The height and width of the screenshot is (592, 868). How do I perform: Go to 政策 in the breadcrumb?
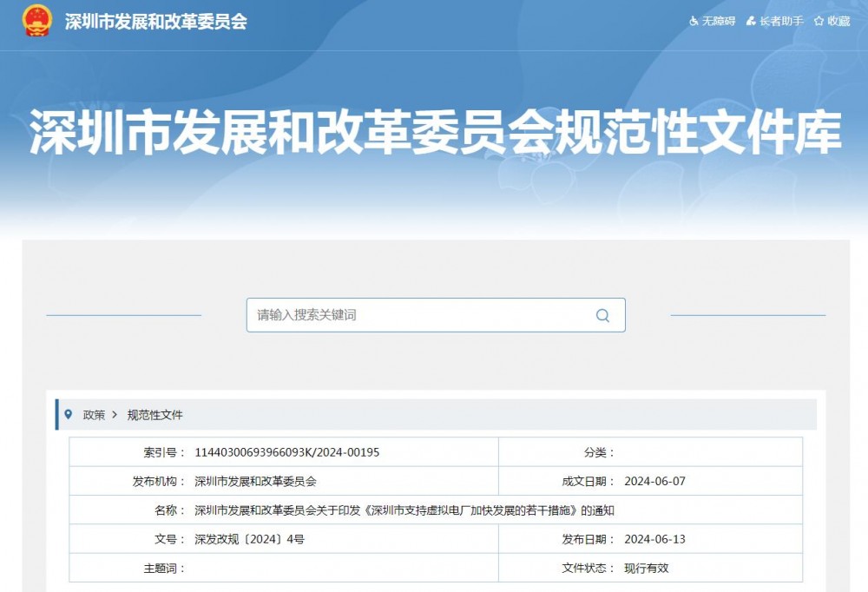[x=94, y=415]
